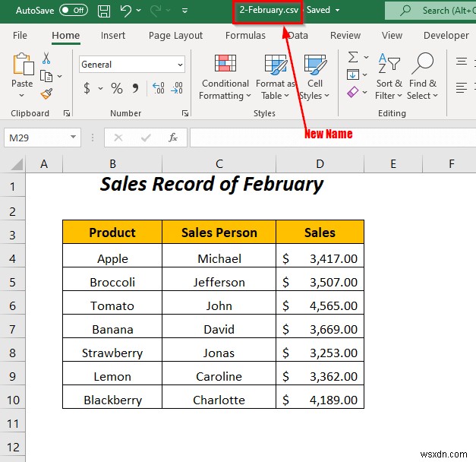476x462 pixels.
Task: Toggle the AutoSave switch
Action: coord(73,11)
